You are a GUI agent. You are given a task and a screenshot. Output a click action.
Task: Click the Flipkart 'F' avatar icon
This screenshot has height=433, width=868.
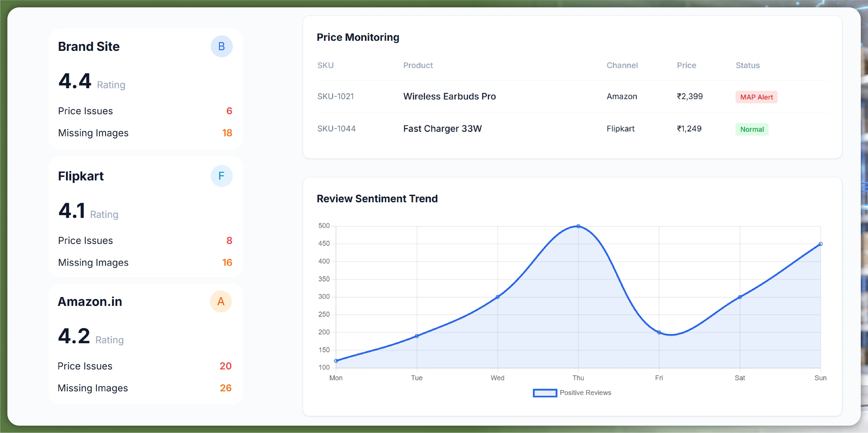(x=221, y=176)
